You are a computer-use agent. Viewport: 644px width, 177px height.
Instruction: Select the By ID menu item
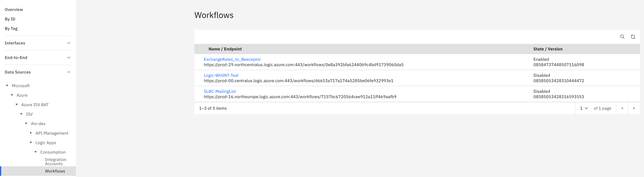point(10,19)
